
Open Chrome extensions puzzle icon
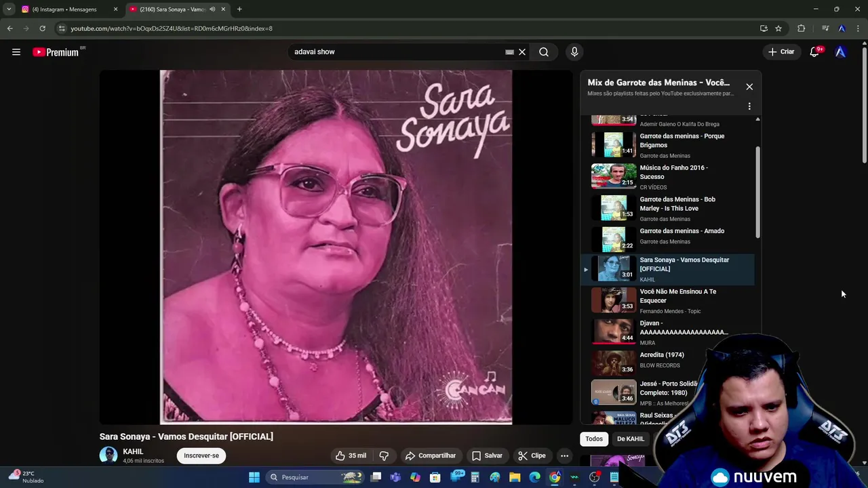[x=802, y=28]
